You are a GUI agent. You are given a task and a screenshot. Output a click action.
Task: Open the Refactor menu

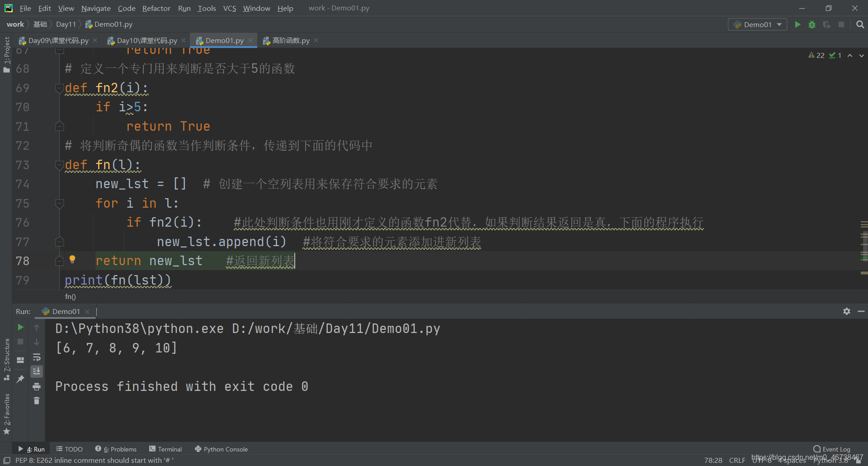click(156, 8)
